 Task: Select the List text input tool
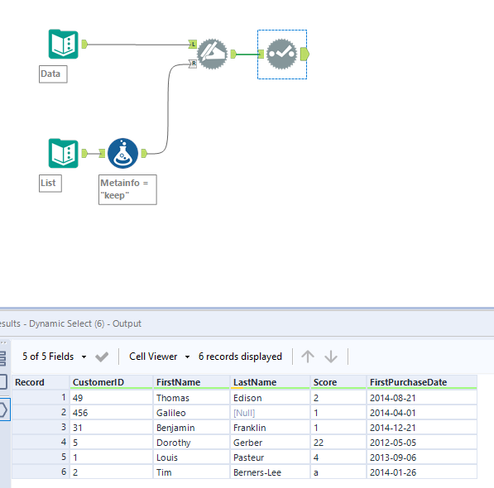click(x=63, y=153)
